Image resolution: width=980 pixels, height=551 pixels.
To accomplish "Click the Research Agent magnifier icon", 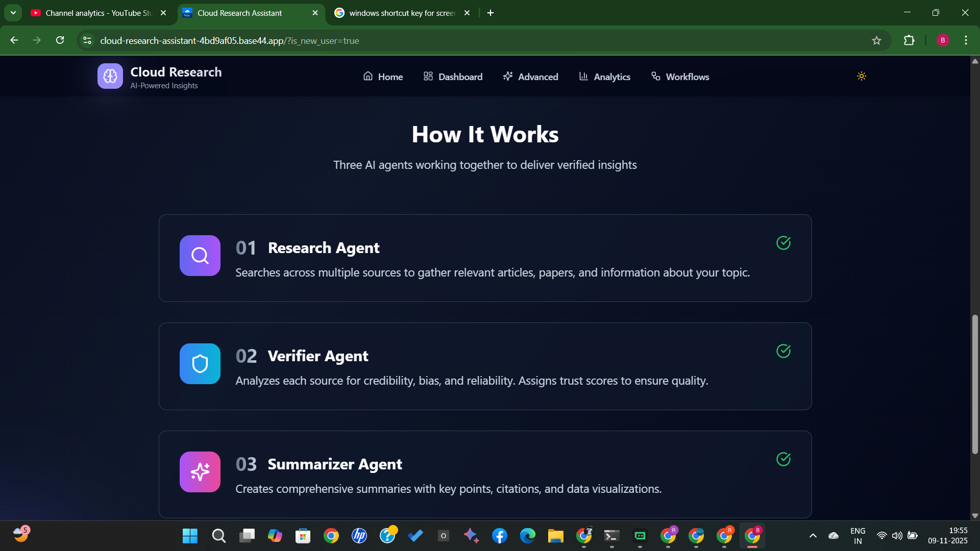I will (200, 256).
